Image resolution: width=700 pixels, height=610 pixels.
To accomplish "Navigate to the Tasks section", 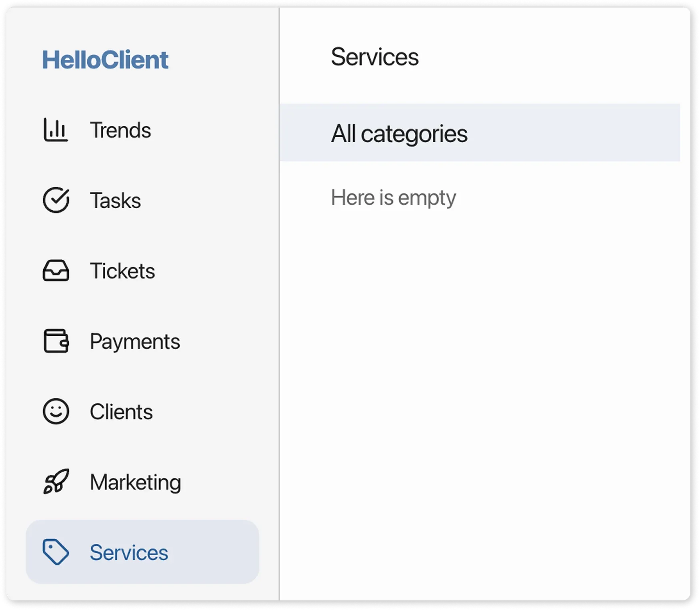I will tap(114, 200).
